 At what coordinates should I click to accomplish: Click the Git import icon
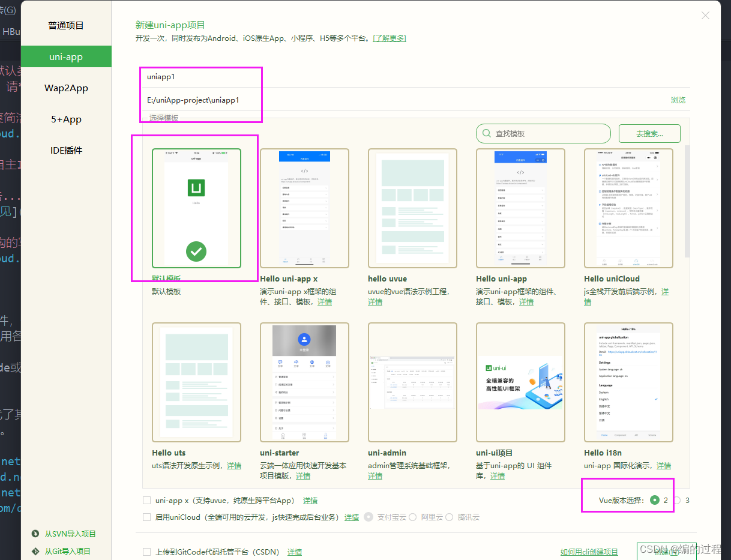click(35, 551)
